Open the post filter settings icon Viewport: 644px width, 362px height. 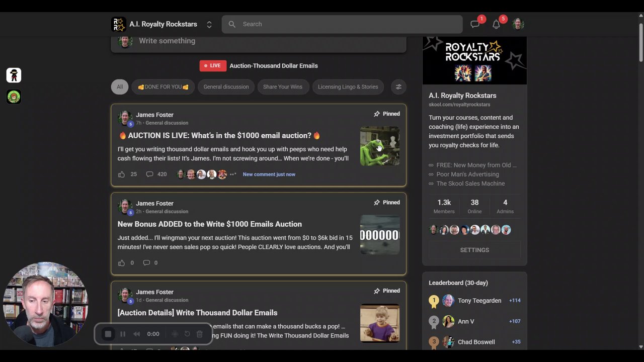point(398,87)
